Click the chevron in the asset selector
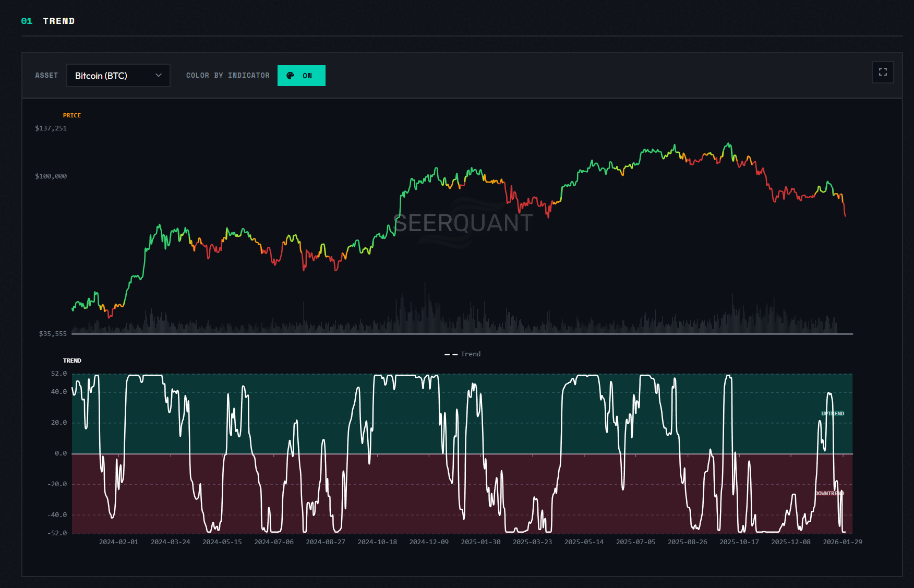Viewport: 914px width, 588px height. (x=159, y=75)
